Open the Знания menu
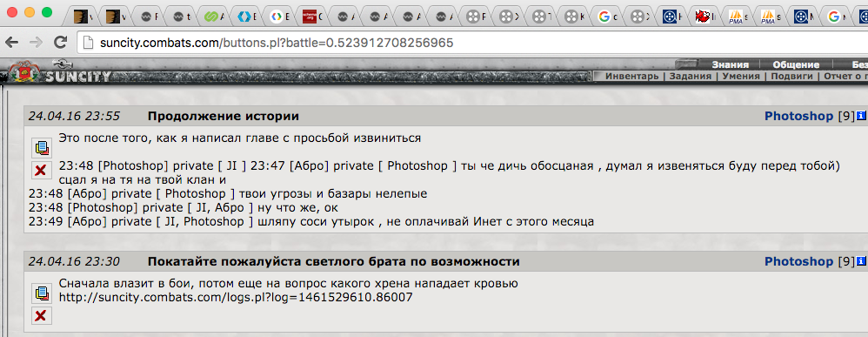The height and width of the screenshot is (337, 868). coord(731,64)
